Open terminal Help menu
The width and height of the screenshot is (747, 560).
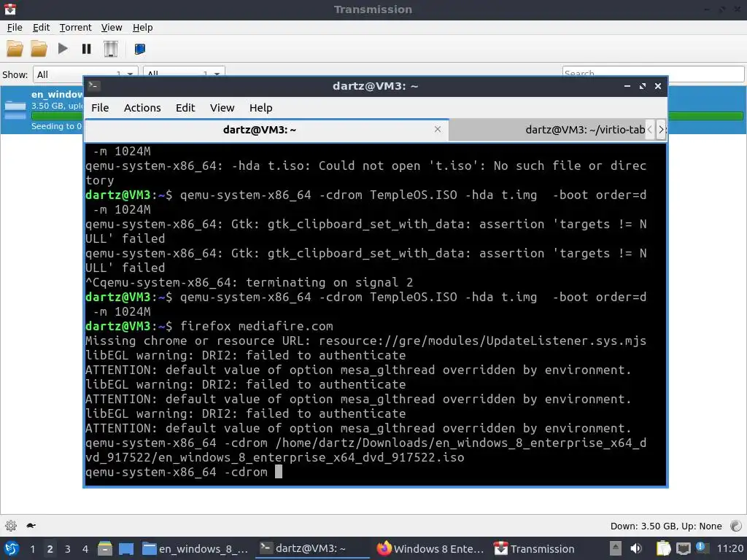pyautogui.click(x=260, y=108)
